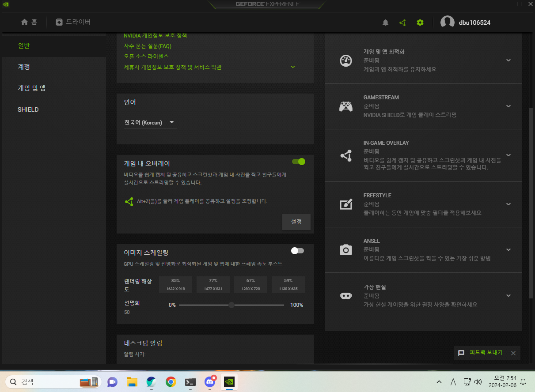This screenshot has width=535, height=392.
Task: Open the language dropdown Korean
Action: click(150, 122)
